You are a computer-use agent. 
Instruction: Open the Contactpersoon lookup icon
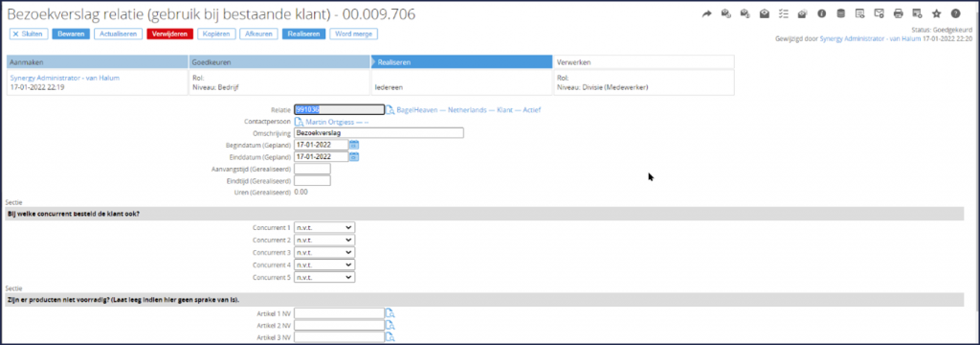(300, 122)
